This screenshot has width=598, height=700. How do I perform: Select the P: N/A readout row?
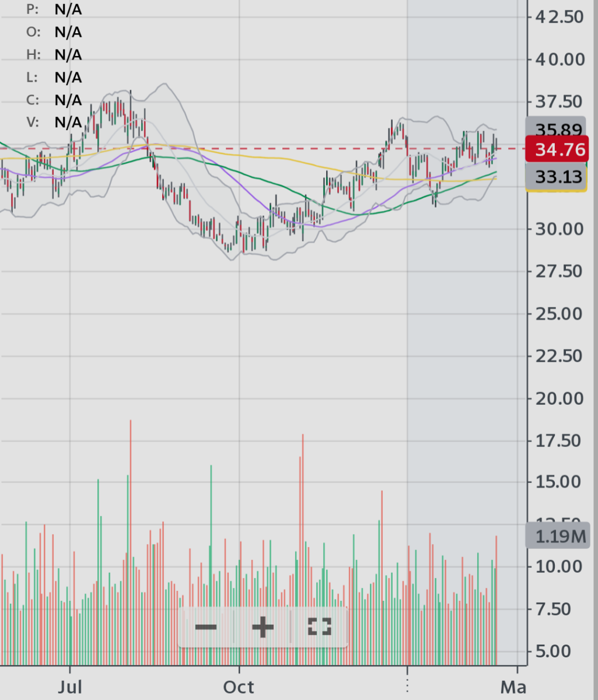[x=54, y=9]
